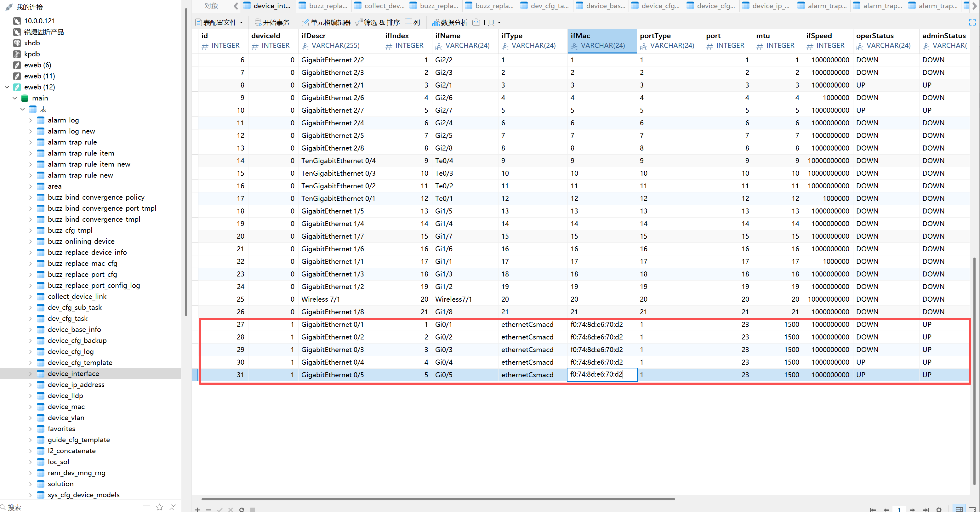Click the favorites star icon in sidebar
The width and height of the screenshot is (980, 512).
click(x=160, y=507)
